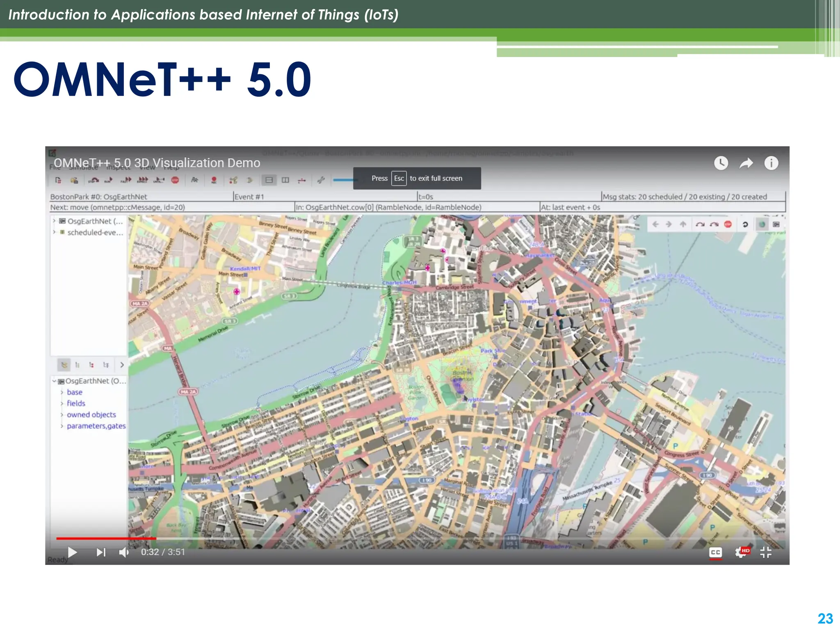Viewport: 840px width, 630px height.
Task: Mute the video volume
Action: click(124, 552)
